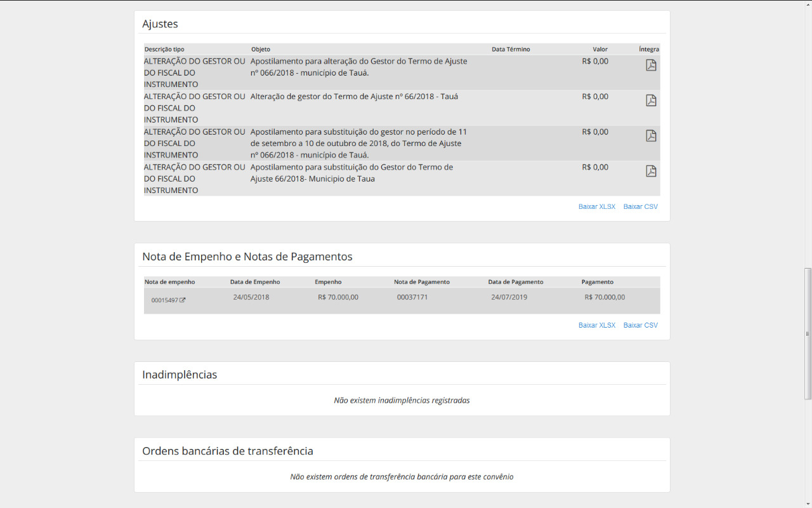Open PDF for 'Alteração de gestor do Termo' row
The height and width of the screenshot is (508, 812).
(651, 100)
